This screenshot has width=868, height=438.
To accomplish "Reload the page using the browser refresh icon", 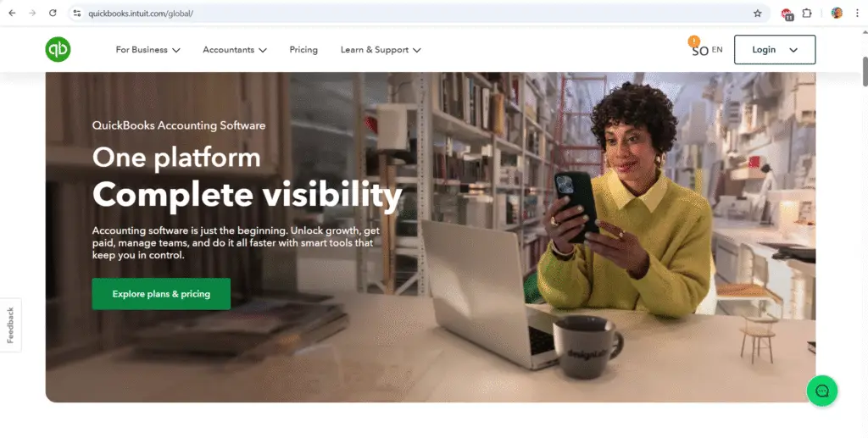I will (x=53, y=13).
